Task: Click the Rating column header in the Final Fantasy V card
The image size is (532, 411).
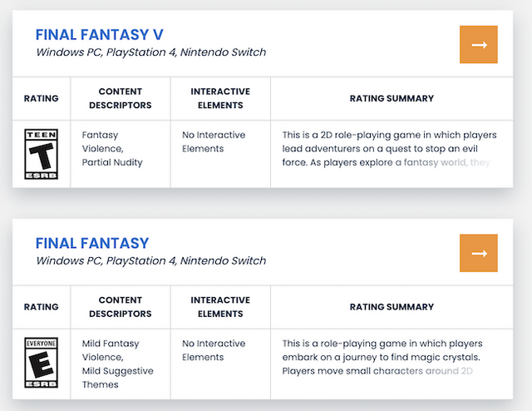Action: point(42,98)
